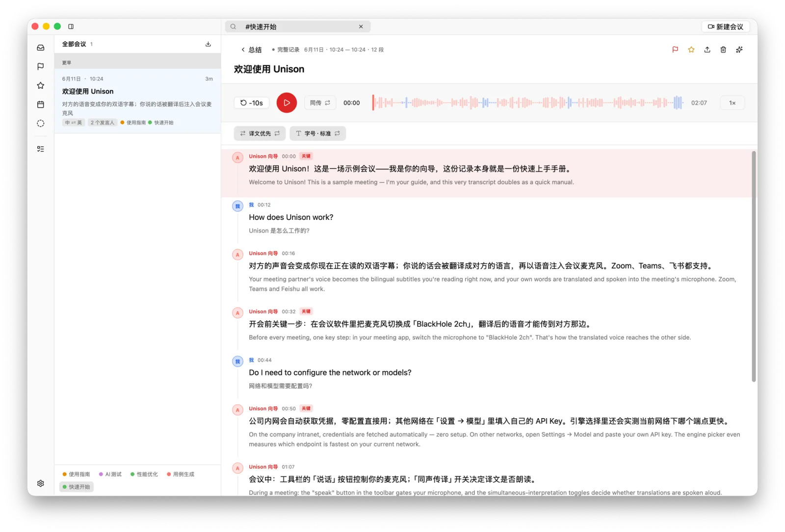The image size is (785, 532).
Task: Cycle the 字号·标准 font size
Action: pyautogui.click(x=317, y=133)
